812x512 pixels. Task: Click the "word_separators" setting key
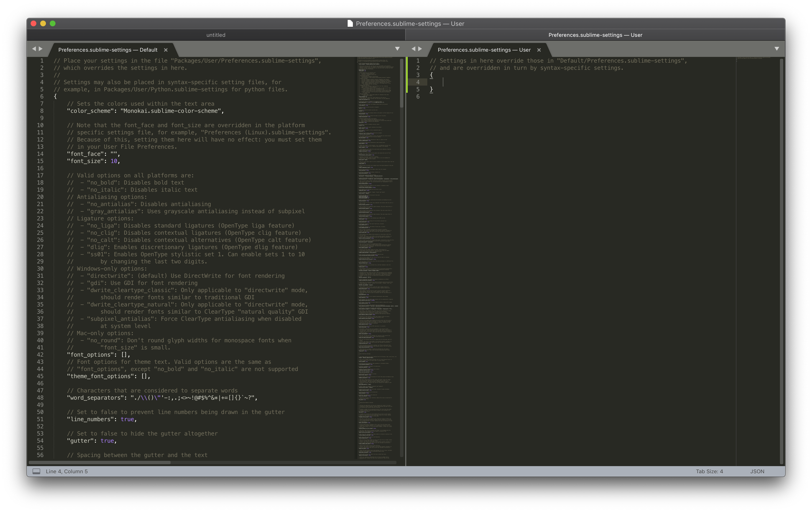(95, 398)
